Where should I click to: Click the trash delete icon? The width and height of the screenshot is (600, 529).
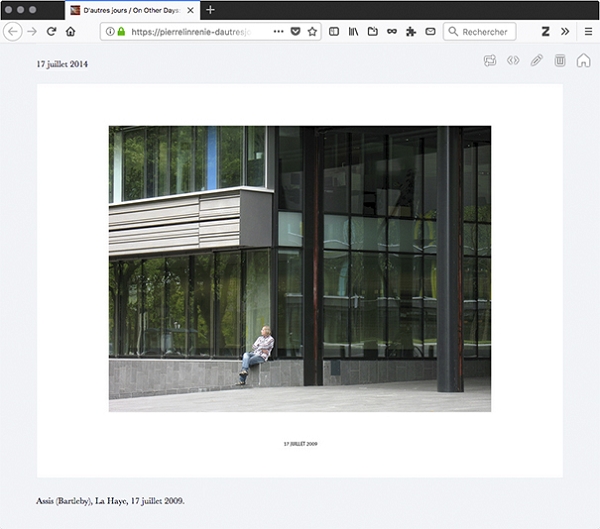pos(560,61)
